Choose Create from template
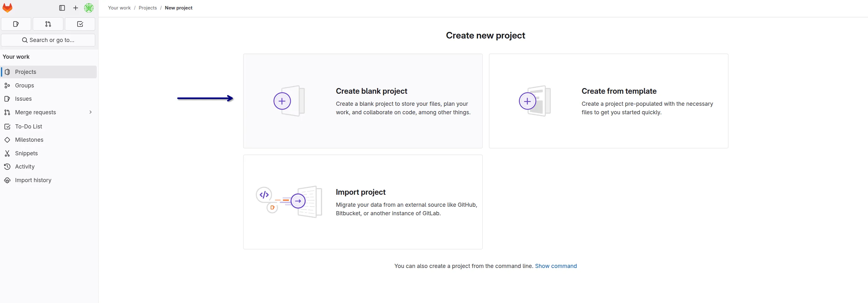This screenshot has width=868, height=303. (608, 101)
